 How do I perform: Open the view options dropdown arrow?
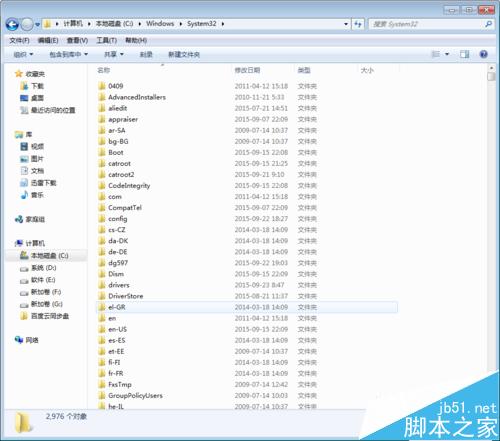447,54
